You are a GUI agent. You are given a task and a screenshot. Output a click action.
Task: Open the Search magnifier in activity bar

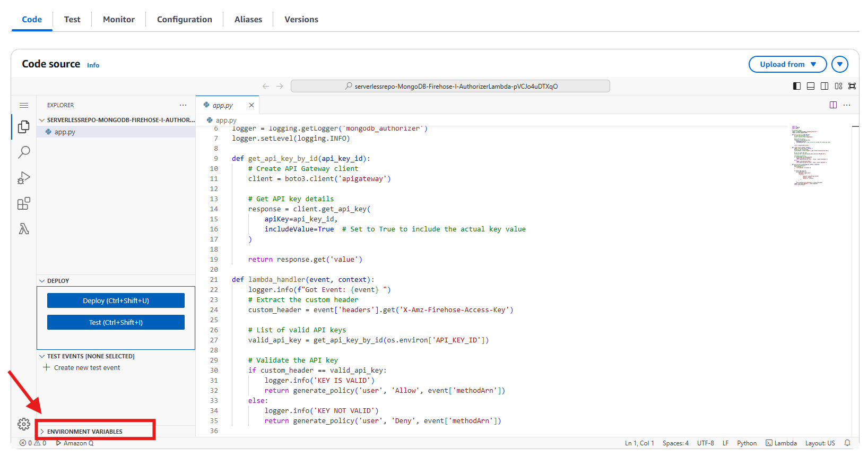tap(24, 152)
